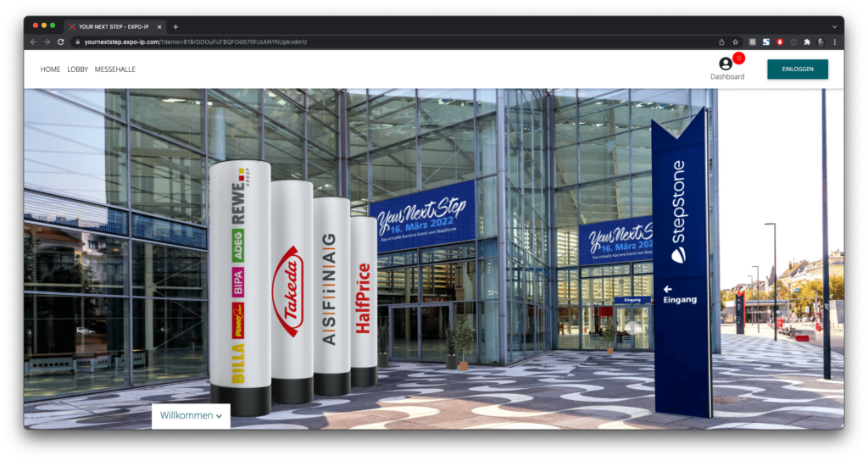Screen dimensions: 868x461
Task: Expand the Willkommen dropdown
Action: click(191, 415)
